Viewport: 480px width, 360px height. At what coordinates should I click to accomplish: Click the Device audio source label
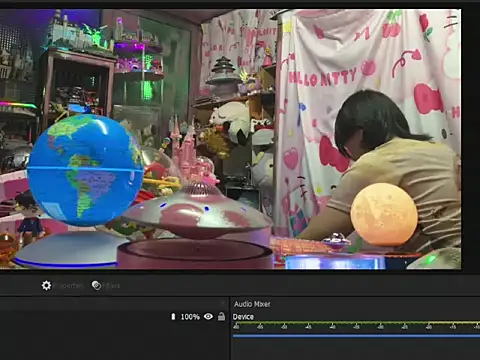243,317
